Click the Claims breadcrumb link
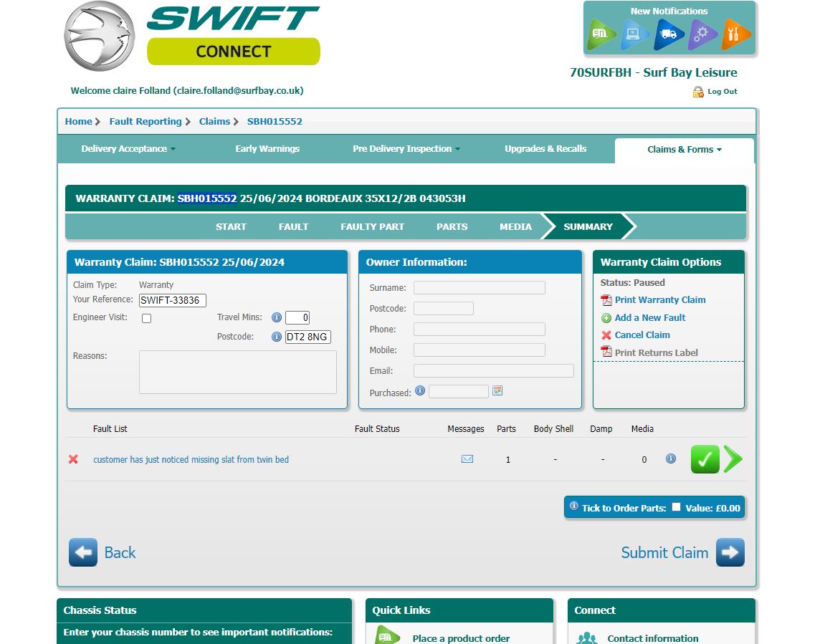Screen dimensions: 825x644 click(214, 122)
